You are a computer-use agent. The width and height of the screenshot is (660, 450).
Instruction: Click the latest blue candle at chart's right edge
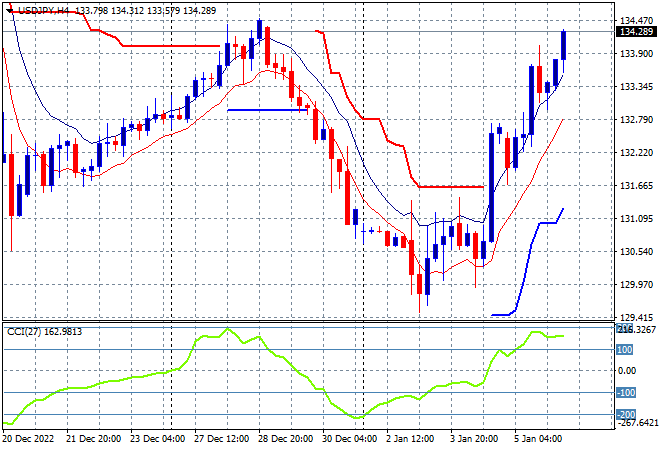[564, 45]
